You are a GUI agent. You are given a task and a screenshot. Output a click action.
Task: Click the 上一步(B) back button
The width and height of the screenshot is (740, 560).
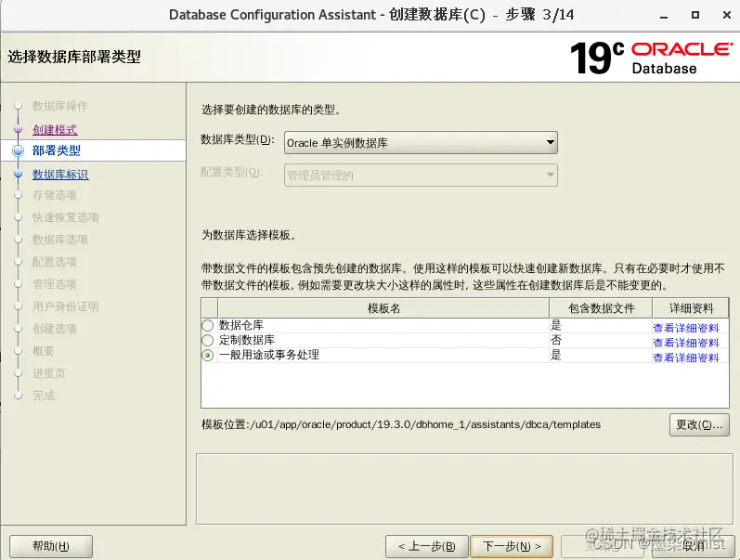click(426, 546)
